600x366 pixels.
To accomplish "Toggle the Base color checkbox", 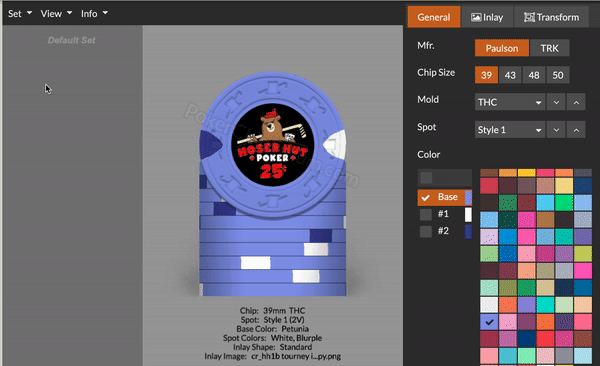I will pos(426,198).
